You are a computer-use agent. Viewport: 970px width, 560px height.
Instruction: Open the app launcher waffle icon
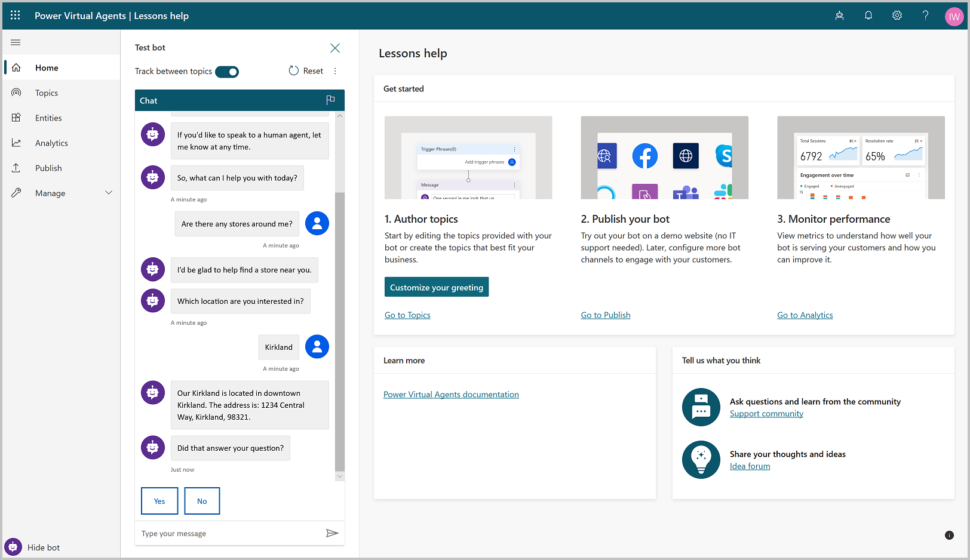tap(16, 16)
